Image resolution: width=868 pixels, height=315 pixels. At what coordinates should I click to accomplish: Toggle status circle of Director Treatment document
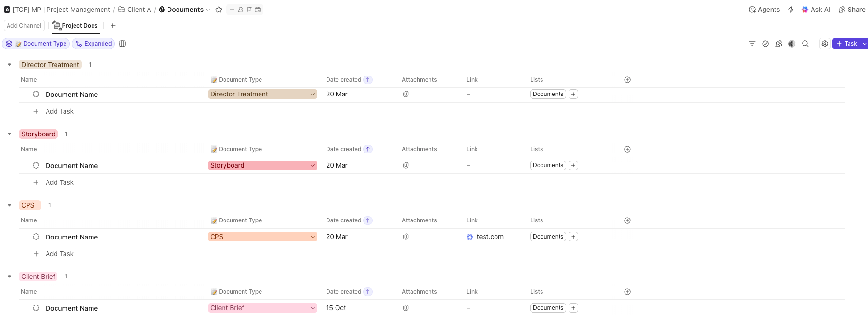click(x=36, y=94)
